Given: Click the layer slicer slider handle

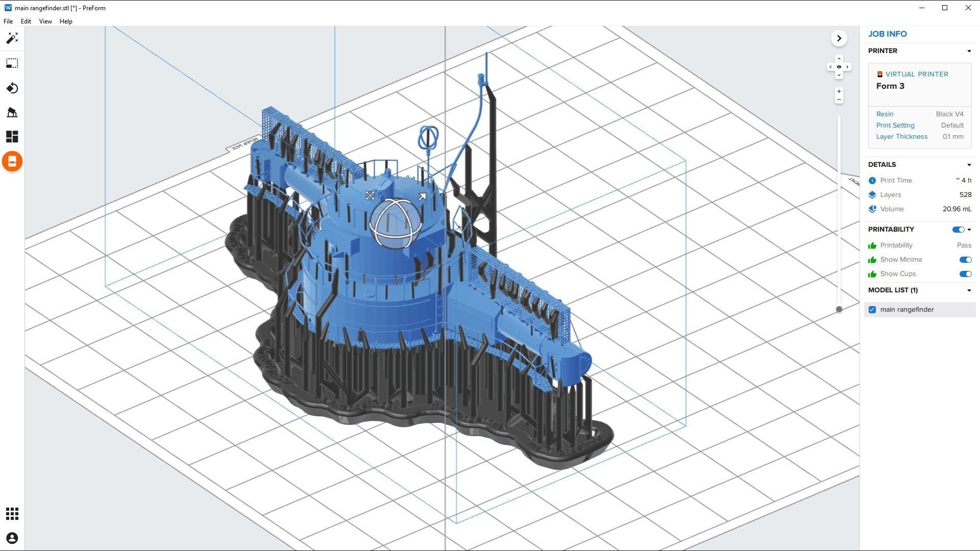Looking at the screenshot, I should click(x=839, y=309).
